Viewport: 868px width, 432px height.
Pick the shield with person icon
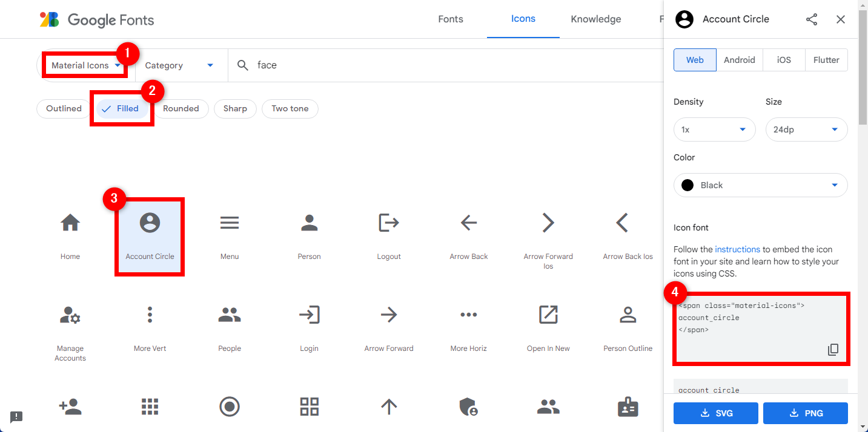[469, 407]
